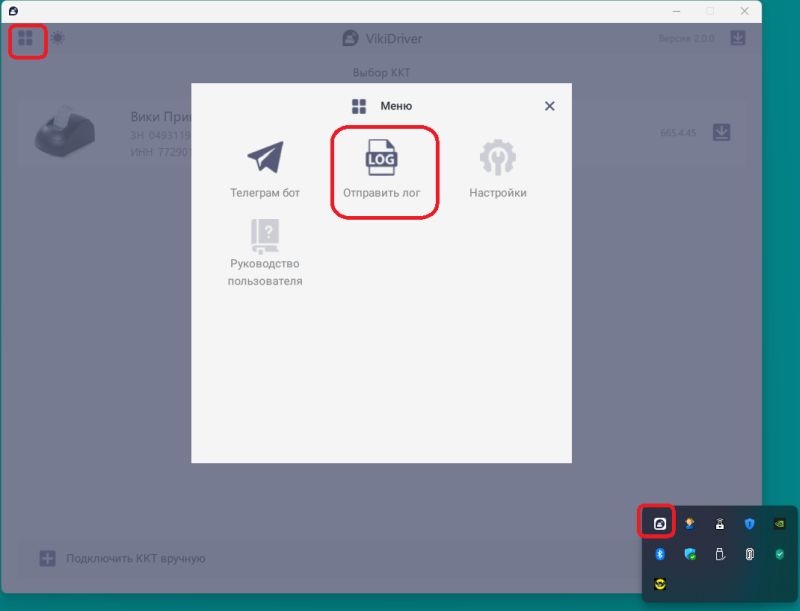Click VikiDriver tray icon in system tray
The width and height of the screenshot is (800, 611).
point(660,523)
